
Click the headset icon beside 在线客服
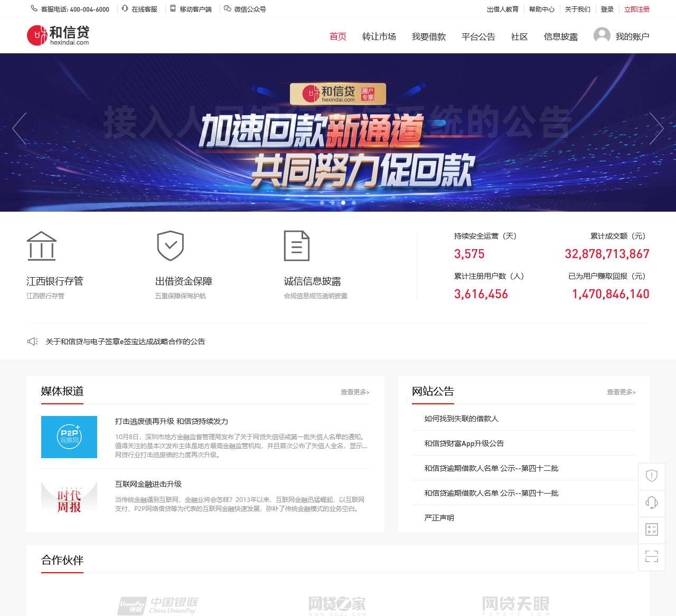coord(125,8)
